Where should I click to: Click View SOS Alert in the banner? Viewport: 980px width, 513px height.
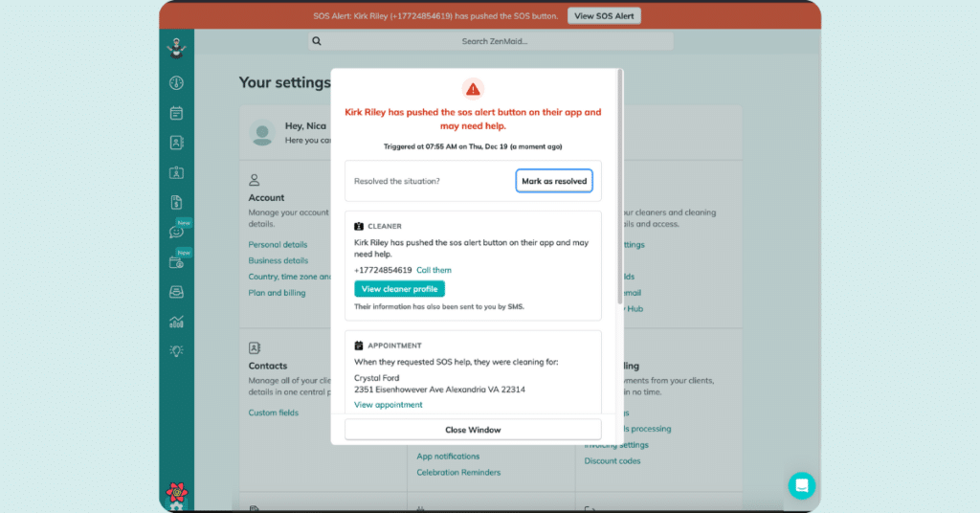pos(604,16)
